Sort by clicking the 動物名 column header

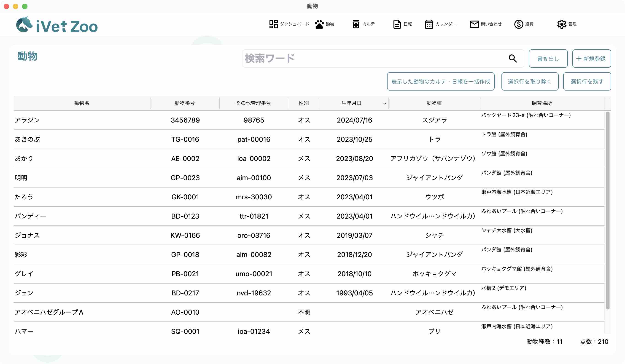(82, 103)
